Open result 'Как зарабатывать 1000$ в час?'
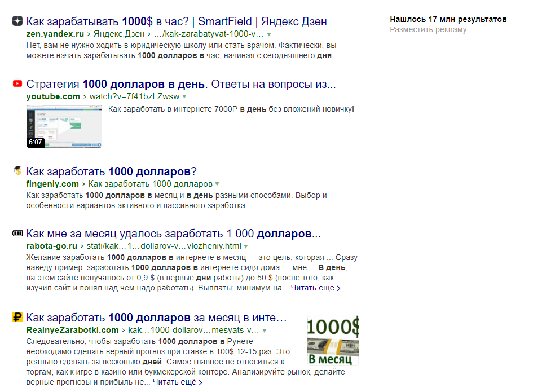 pos(177,21)
